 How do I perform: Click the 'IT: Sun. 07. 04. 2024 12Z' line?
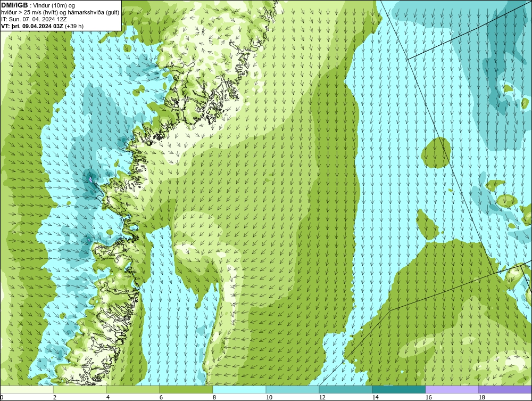click(34, 19)
